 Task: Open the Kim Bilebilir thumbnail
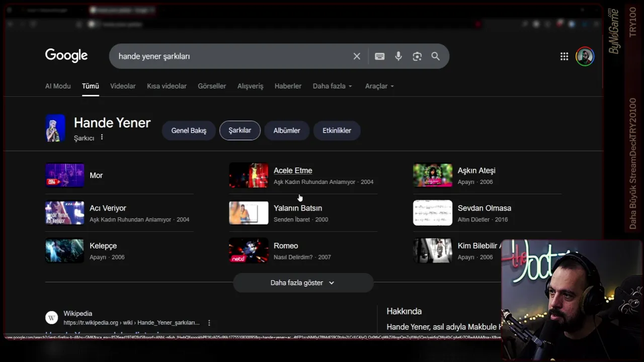click(433, 250)
